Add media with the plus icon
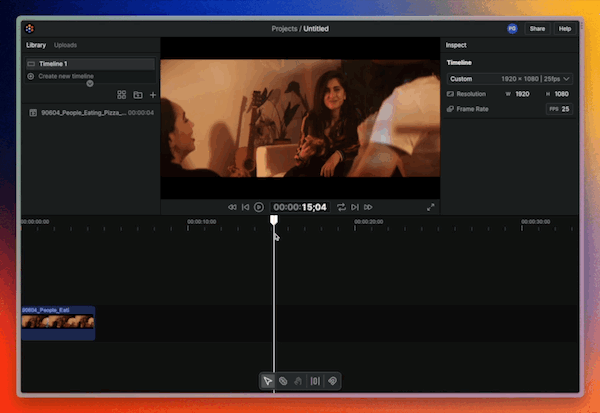Viewport: 600px width, 413px height. (153, 95)
